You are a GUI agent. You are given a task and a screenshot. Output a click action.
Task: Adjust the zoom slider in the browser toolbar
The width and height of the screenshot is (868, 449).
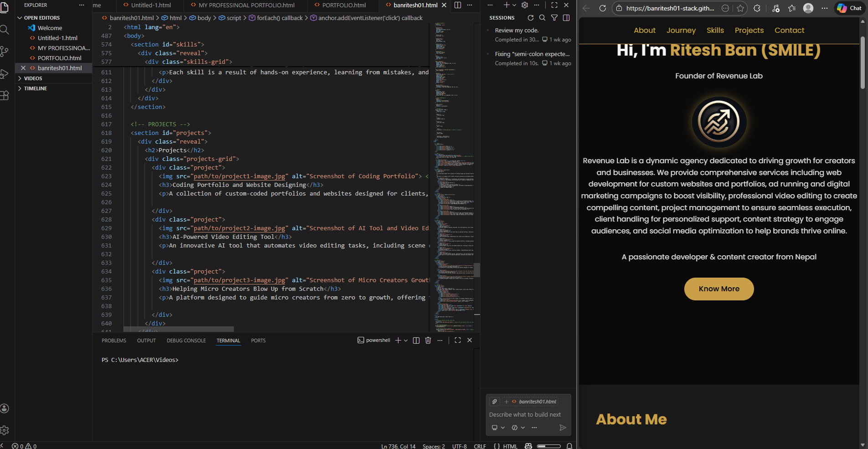click(x=549, y=446)
